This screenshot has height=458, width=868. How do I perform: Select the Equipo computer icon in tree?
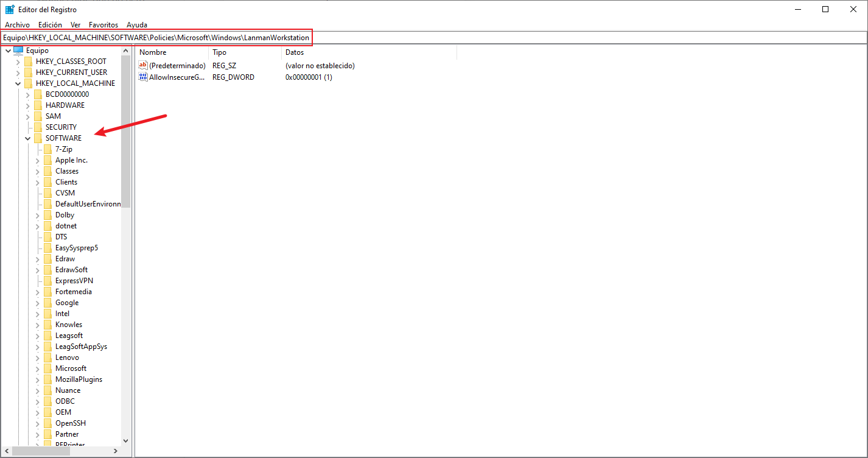click(x=18, y=51)
